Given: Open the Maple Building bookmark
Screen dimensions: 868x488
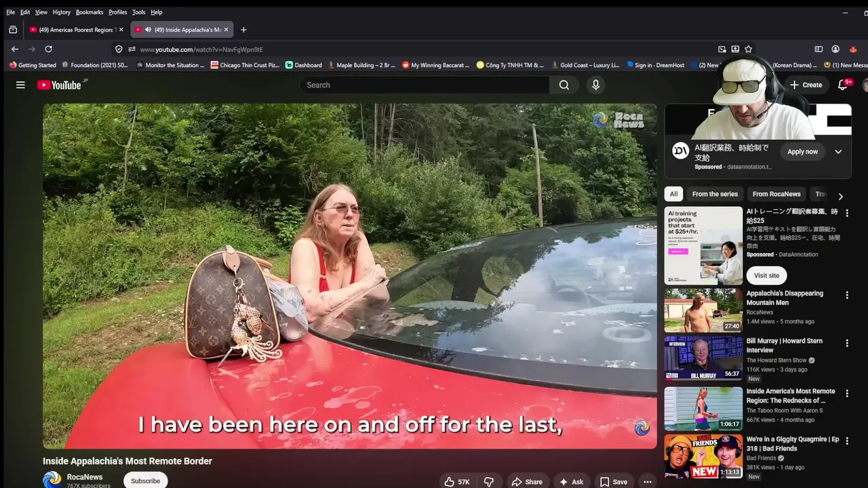Looking at the screenshot, I should tap(361, 65).
